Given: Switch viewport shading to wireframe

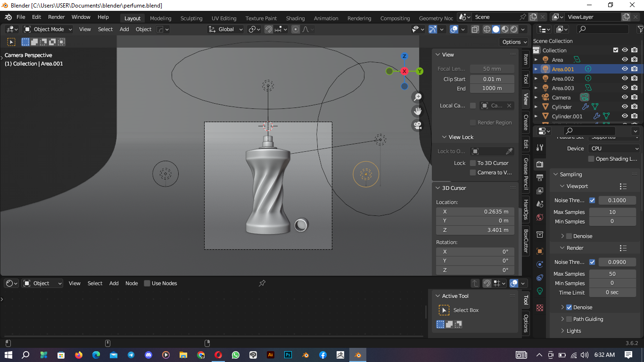Looking at the screenshot, I should click(x=487, y=29).
